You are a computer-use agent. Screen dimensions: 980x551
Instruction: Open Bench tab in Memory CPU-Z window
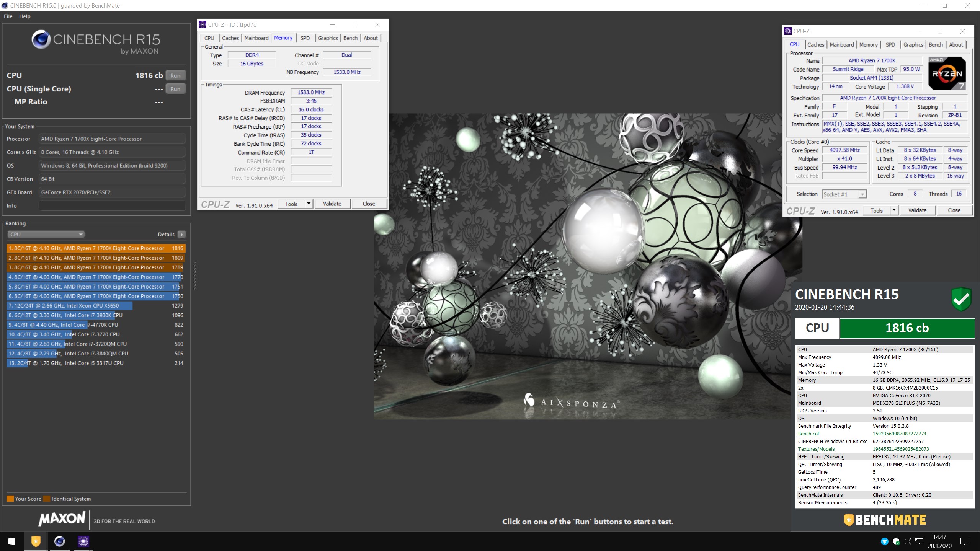pyautogui.click(x=350, y=38)
